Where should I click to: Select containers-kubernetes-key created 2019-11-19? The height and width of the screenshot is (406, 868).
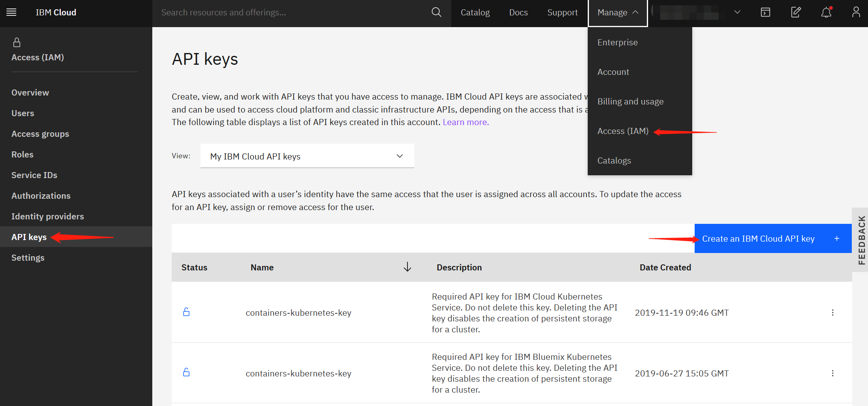pos(299,313)
